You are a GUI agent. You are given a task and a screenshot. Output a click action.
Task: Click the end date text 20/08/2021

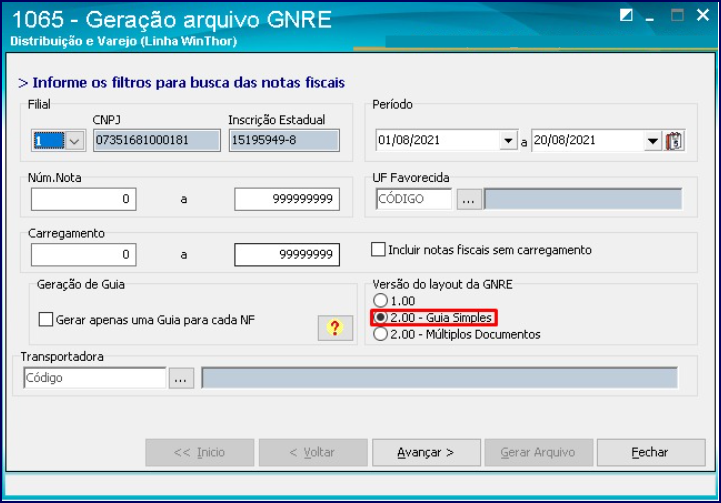564,140
